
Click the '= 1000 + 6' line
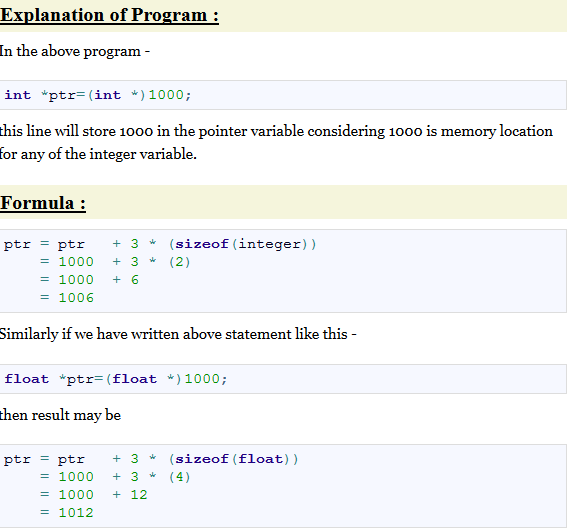89,280
